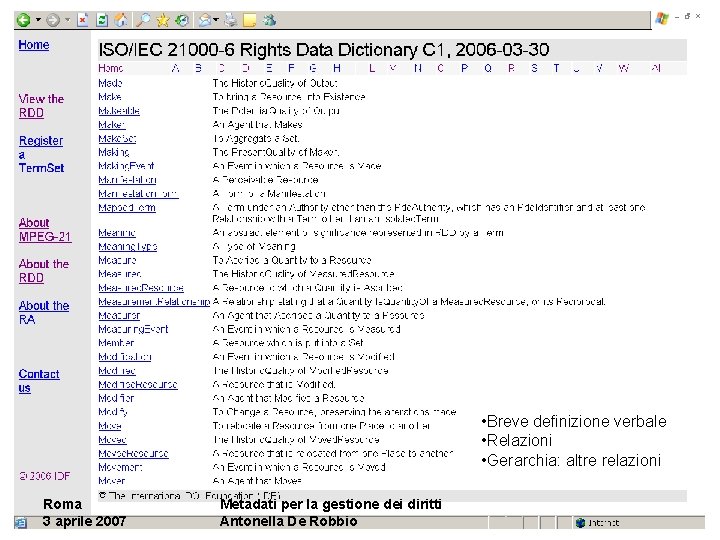The height and width of the screenshot is (540, 720).
Task: Click the Movement term entry
Action: point(120,467)
